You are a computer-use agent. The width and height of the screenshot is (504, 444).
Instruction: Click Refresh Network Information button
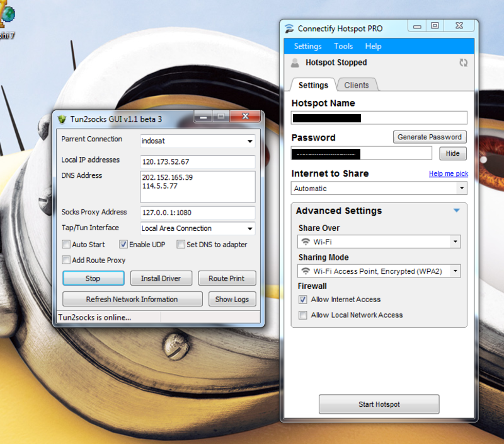tap(132, 299)
